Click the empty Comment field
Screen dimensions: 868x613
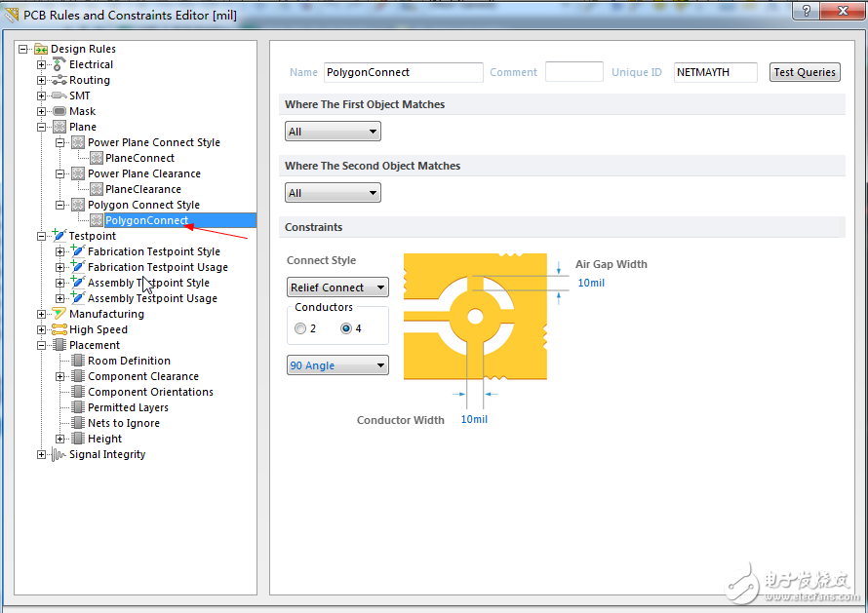pos(574,72)
